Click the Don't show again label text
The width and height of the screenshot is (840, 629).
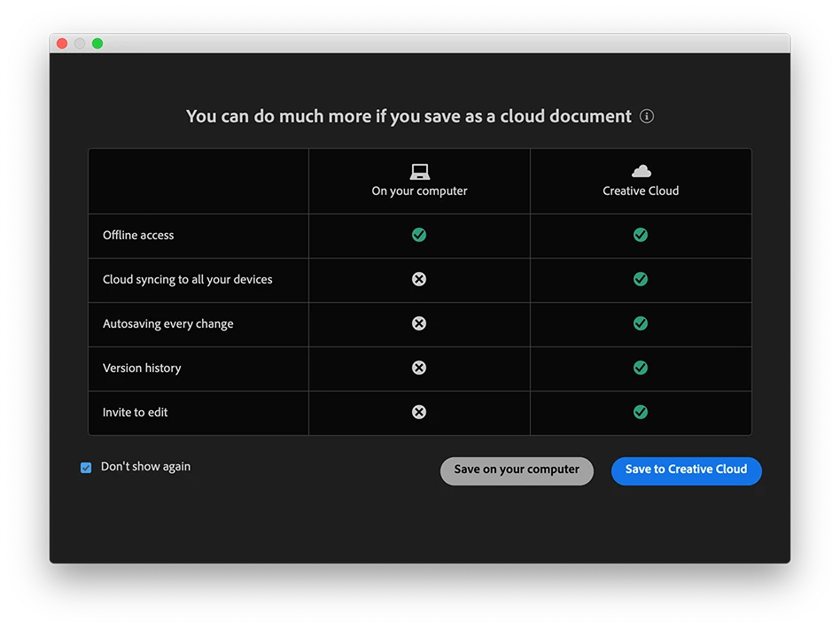tap(145, 467)
